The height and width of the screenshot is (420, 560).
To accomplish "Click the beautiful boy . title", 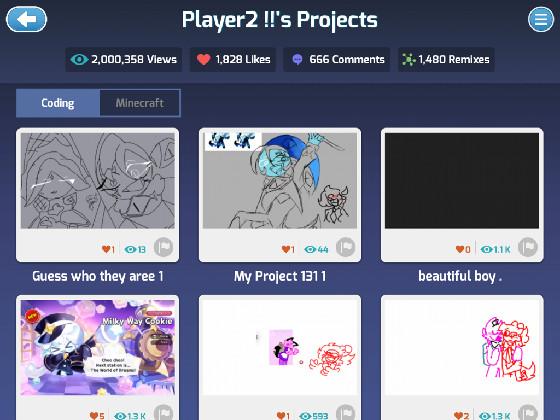I will [460, 276].
